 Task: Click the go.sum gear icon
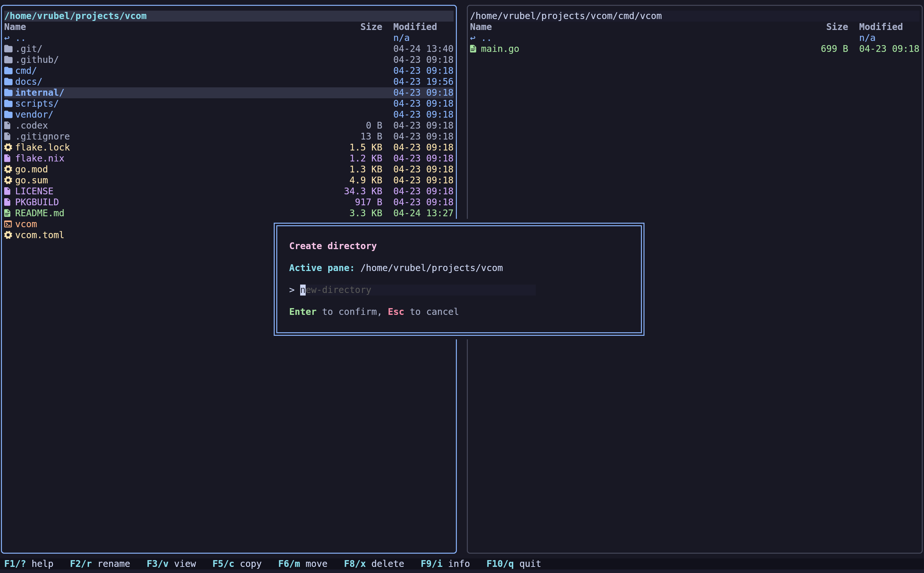click(x=8, y=180)
